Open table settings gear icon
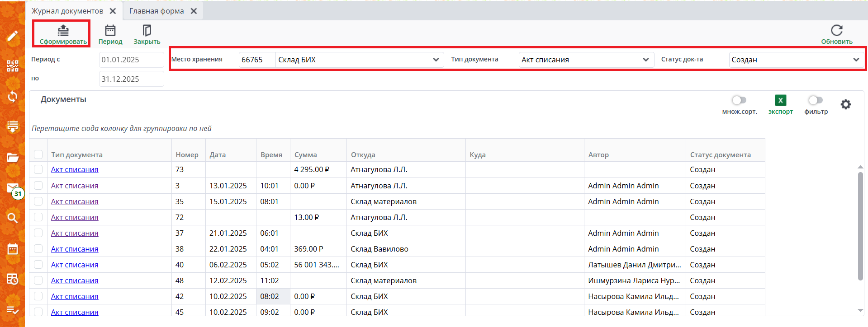The width and height of the screenshot is (868, 327). [845, 105]
